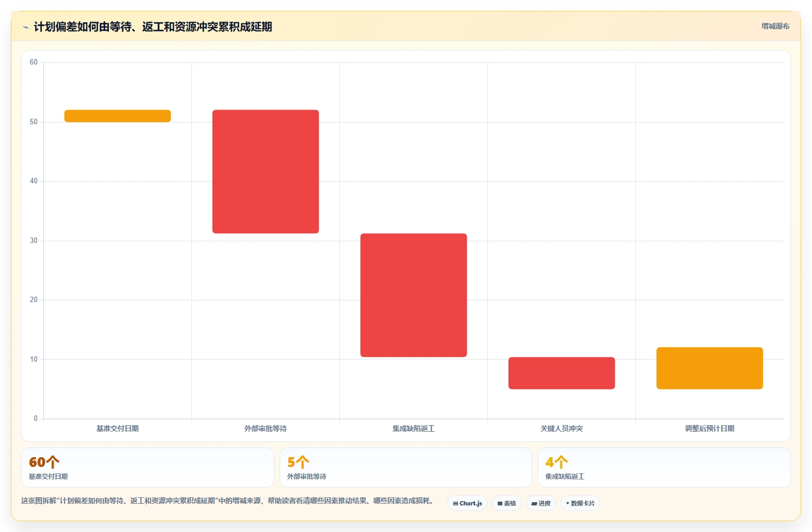The height and width of the screenshot is (532, 812).
Task: Click the 外部审批等待 x-axis label
Action: click(266, 428)
